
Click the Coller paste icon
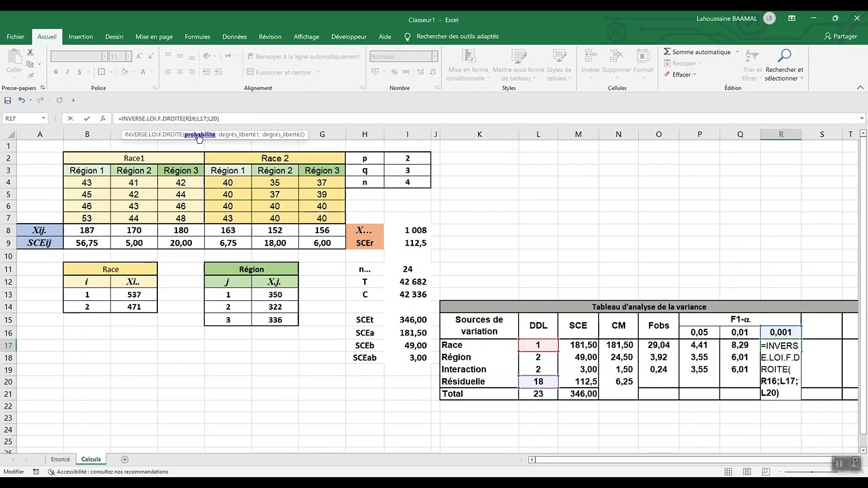pyautogui.click(x=14, y=57)
